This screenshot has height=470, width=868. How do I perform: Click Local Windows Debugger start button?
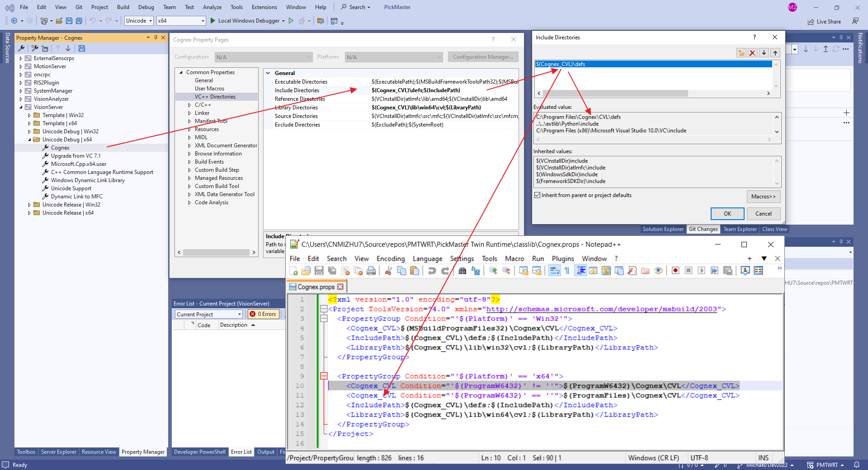(247, 21)
